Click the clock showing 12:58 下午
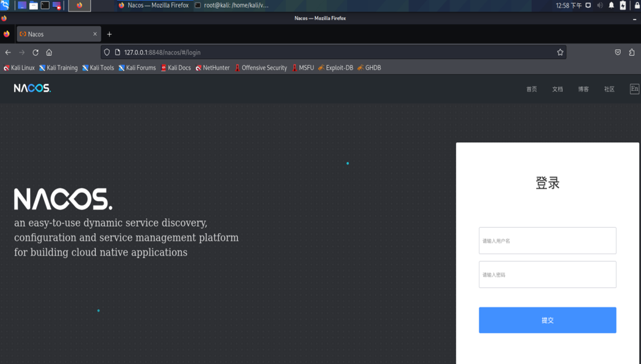 pos(569,5)
